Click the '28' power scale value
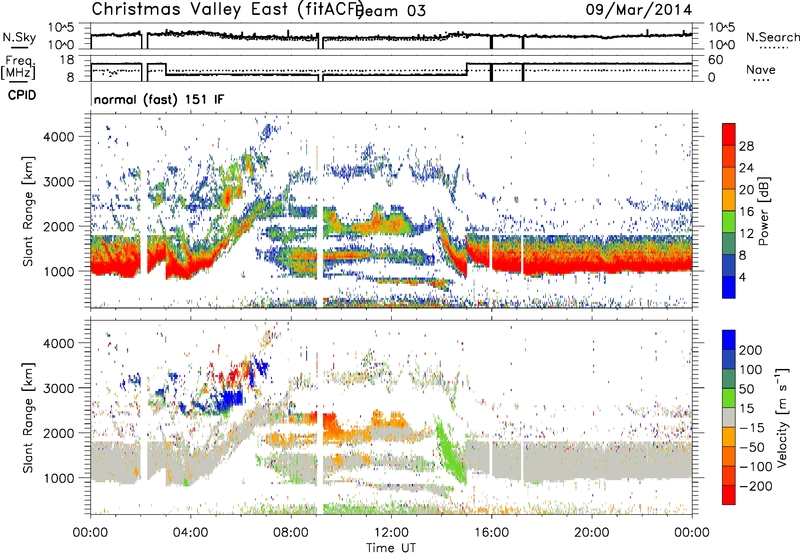 point(746,146)
